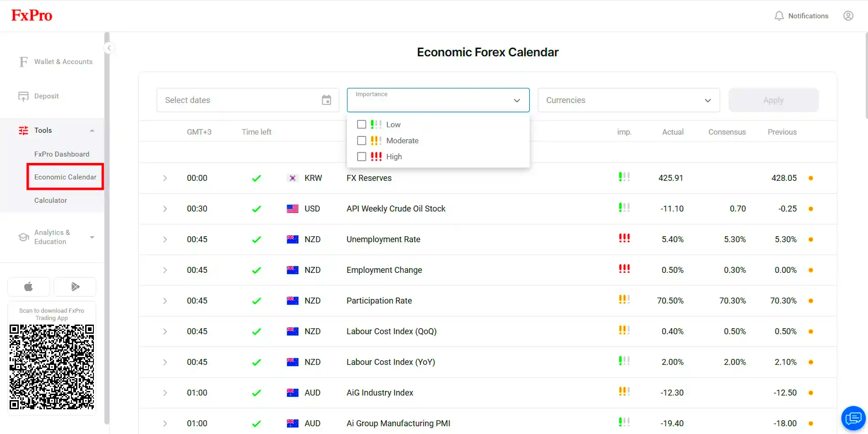Open the FxPro Dashboard link

click(62, 154)
